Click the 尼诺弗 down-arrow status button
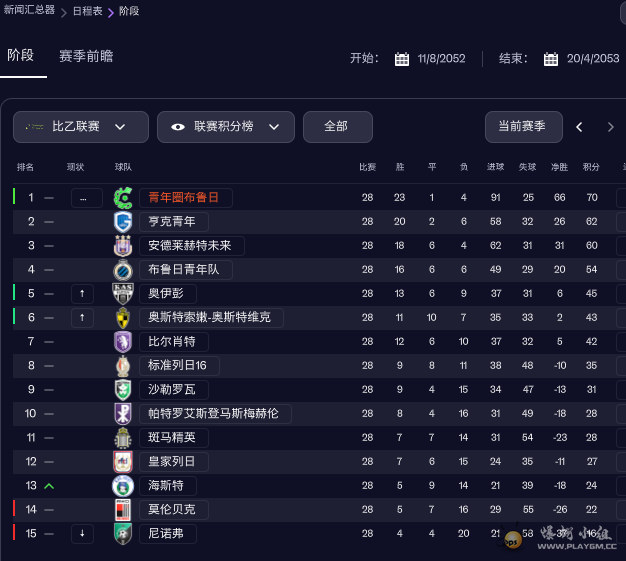Viewport: 626px width, 561px height. tap(82, 534)
